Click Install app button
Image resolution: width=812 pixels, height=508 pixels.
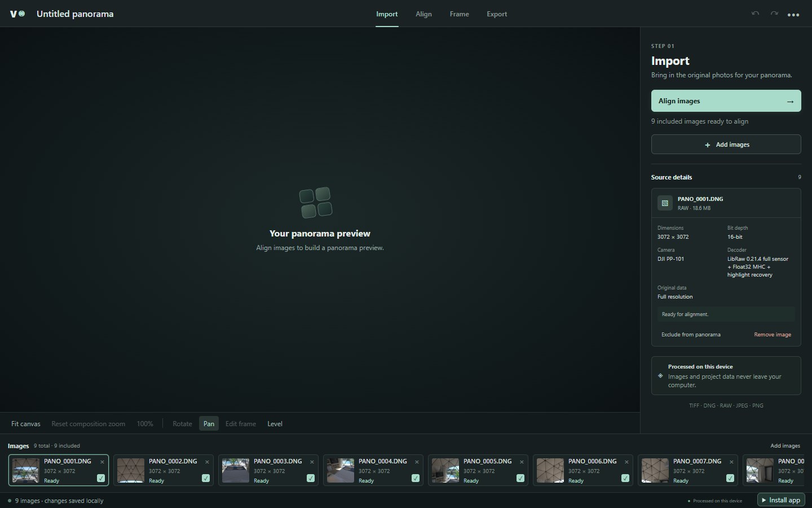[x=781, y=500]
